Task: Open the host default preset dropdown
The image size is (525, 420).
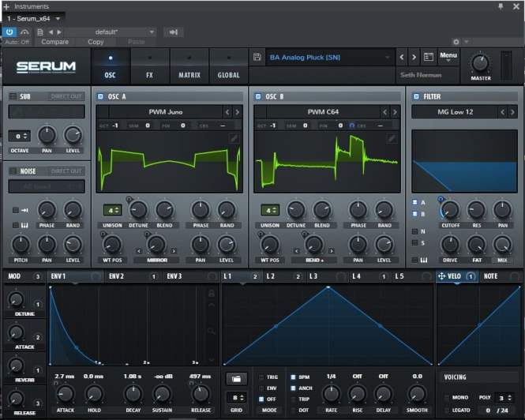Action: tap(152, 32)
